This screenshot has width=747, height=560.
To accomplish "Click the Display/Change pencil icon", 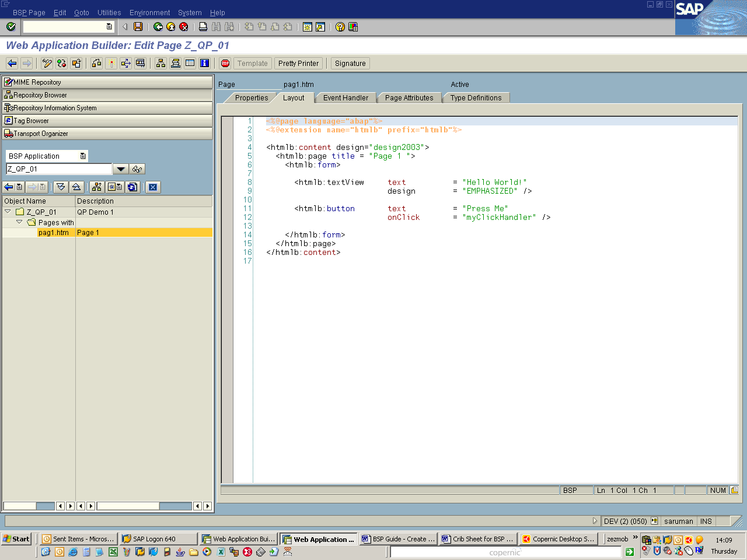I will point(47,63).
